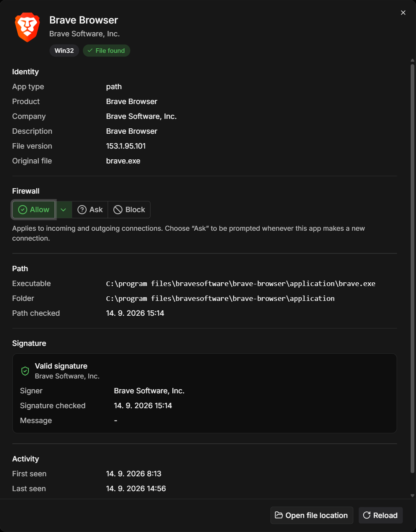Expand the Allow options dropdown arrow
This screenshot has height=532, width=416.
pos(63,210)
